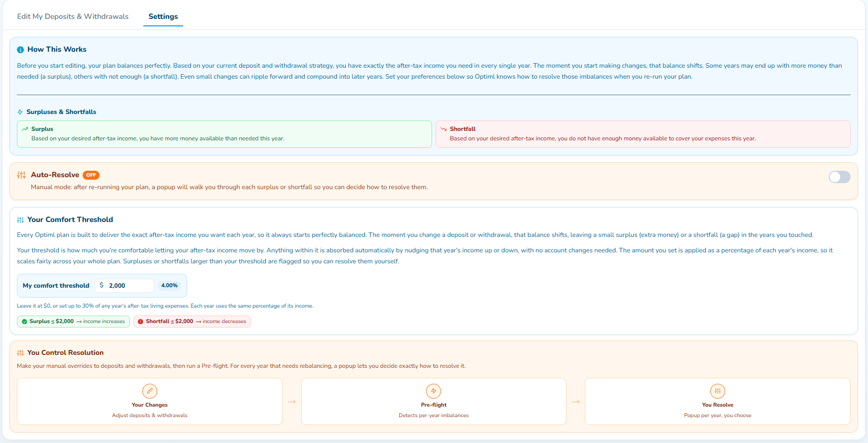Viewport: 868px width, 443px height.
Task: Click the How This Works info icon
Action: click(20, 50)
